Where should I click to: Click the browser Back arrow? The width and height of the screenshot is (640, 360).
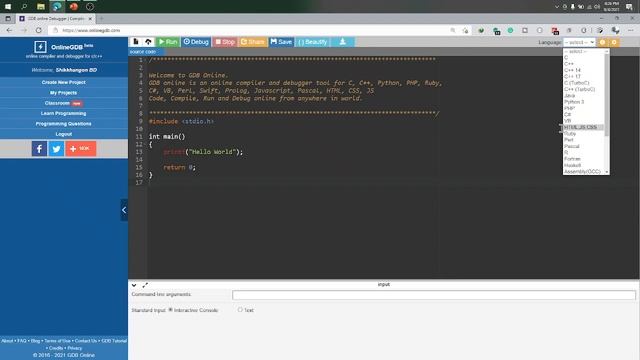pos(9,30)
